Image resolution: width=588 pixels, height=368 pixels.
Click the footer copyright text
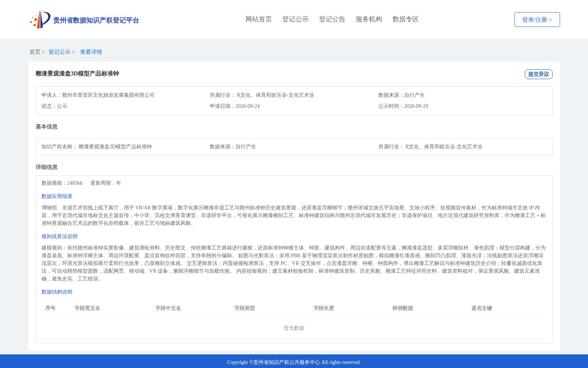[x=294, y=362]
